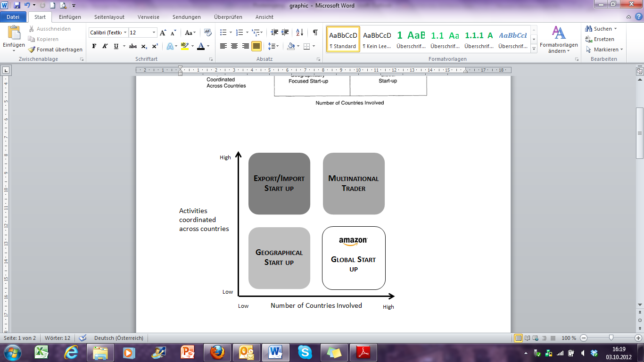Image resolution: width=644 pixels, height=362 pixels.
Task: Toggle italic K formatting
Action: click(x=105, y=46)
